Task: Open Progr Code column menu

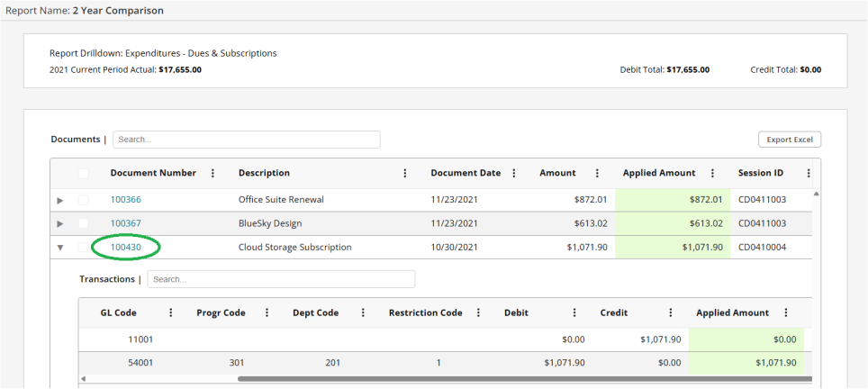Action: pyautogui.click(x=267, y=312)
